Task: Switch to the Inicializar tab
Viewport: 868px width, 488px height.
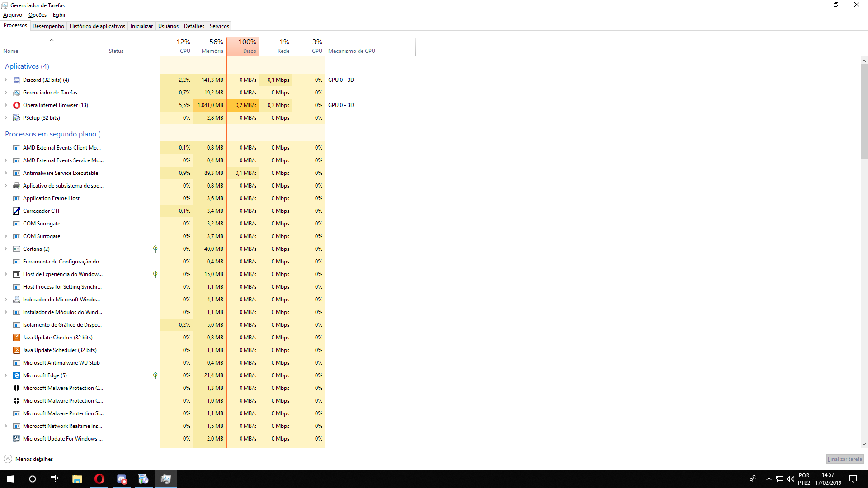Action: tap(142, 26)
